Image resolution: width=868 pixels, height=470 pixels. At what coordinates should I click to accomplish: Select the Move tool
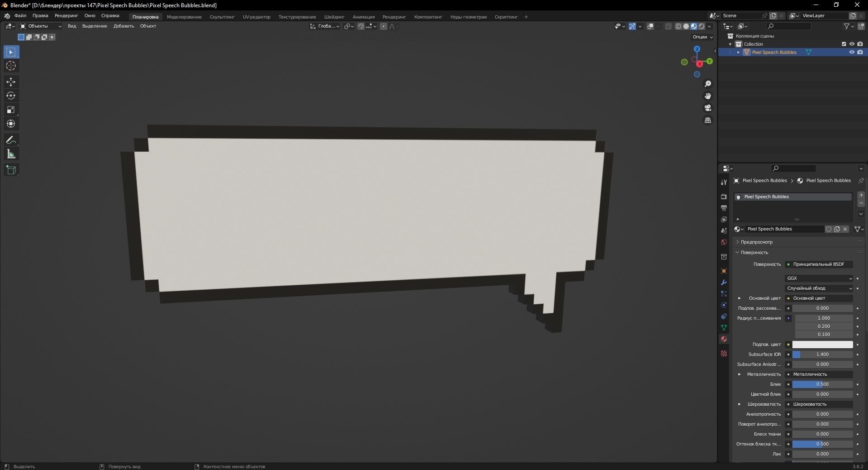11,82
